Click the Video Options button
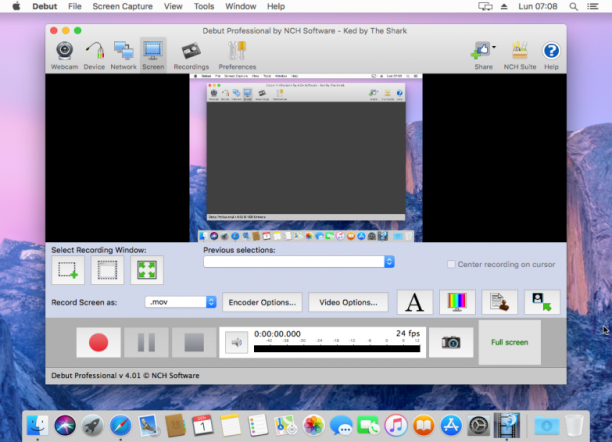This screenshot has height=442, width=612. click(x=348, y=302)
